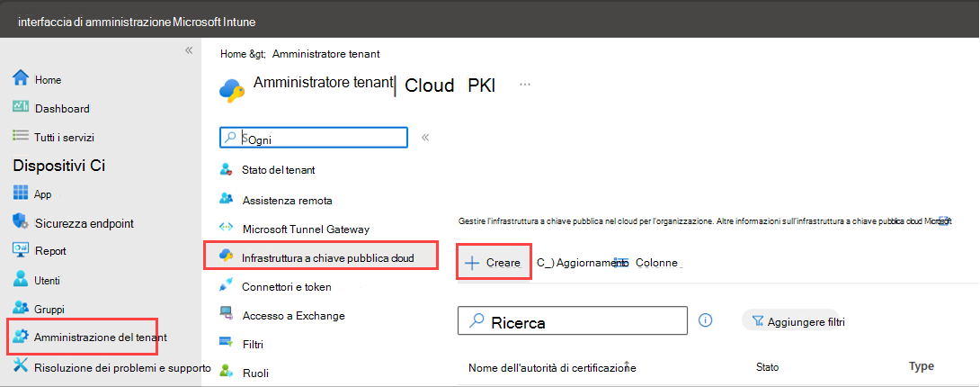Click the Utenti person icon
This screenshot has height=387, width=980.
[x=22, y=279]
